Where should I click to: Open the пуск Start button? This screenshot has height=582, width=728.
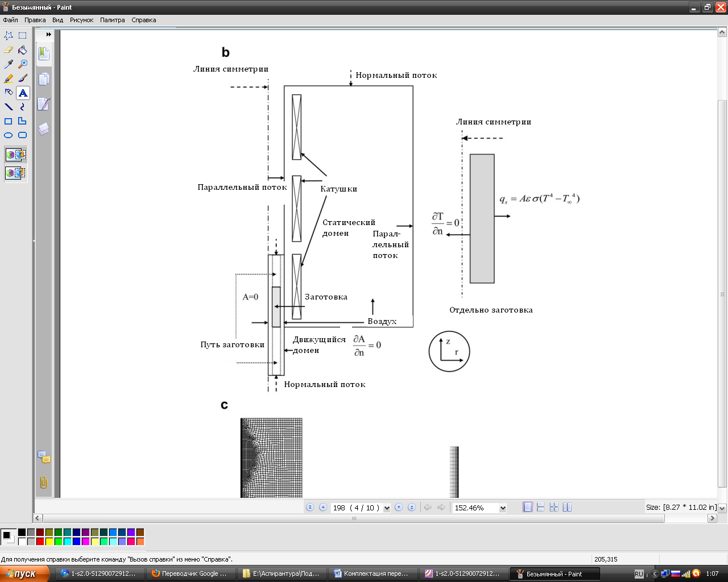[24, 573]
